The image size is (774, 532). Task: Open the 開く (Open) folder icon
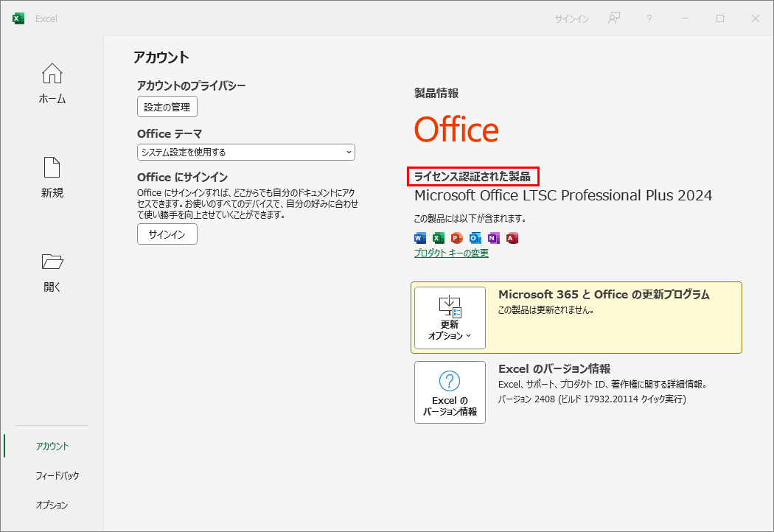pos(52,262)
